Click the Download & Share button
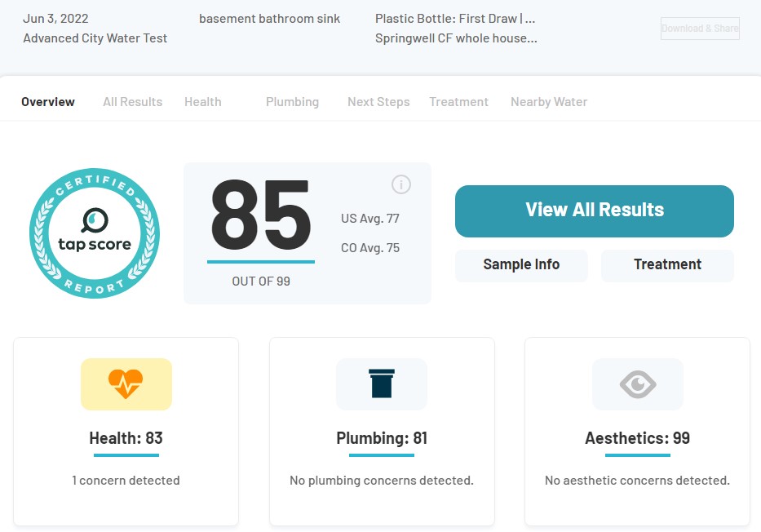This screenshot has width=761, height=532. click(x=700, y=29)
